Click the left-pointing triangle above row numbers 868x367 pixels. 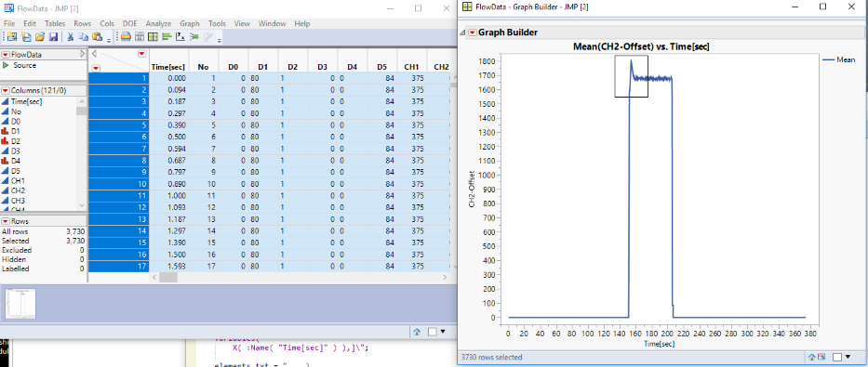(94, 54)
